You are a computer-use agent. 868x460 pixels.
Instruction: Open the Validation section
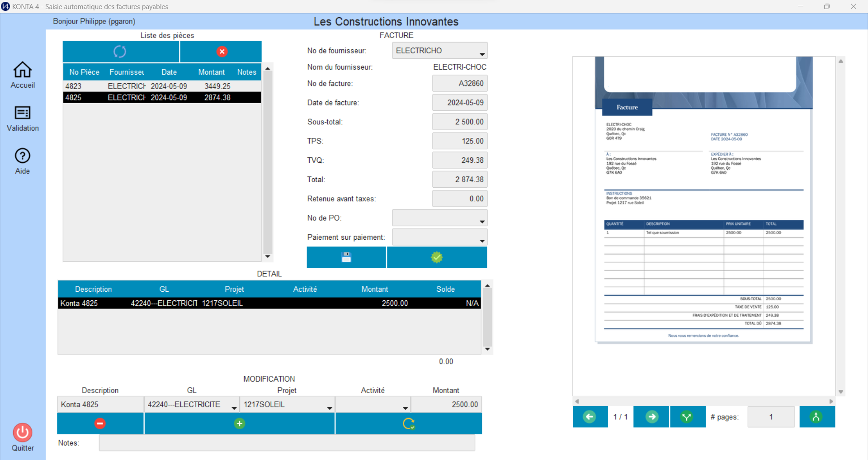pos(23,118)
